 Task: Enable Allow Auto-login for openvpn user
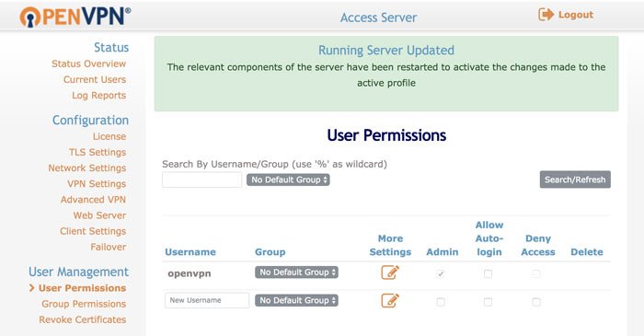pyautogui.click(x=488, y=273)
